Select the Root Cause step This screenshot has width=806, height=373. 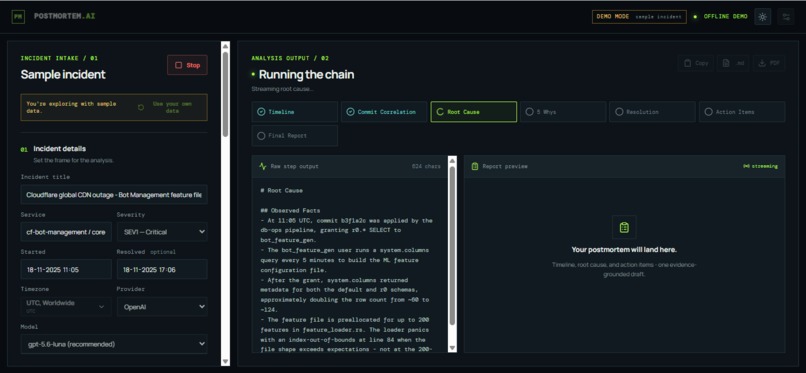(473, 111)
